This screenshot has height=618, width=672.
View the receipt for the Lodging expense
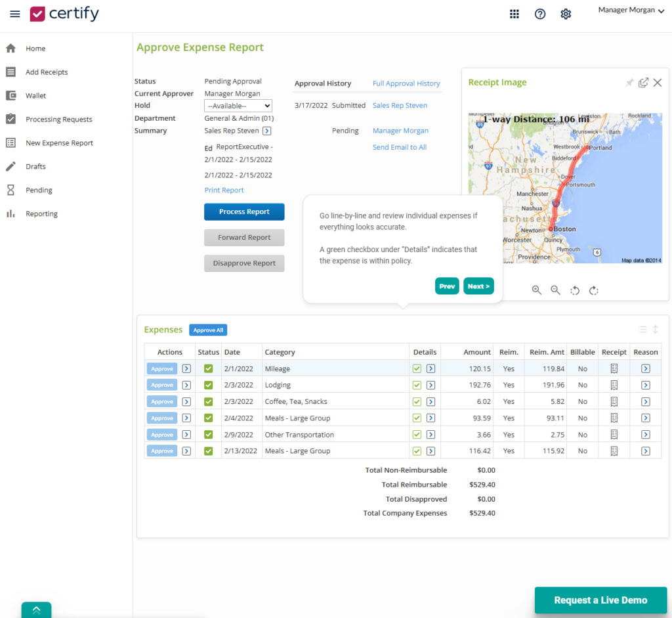pyautogui.click(x=614, y=385)
